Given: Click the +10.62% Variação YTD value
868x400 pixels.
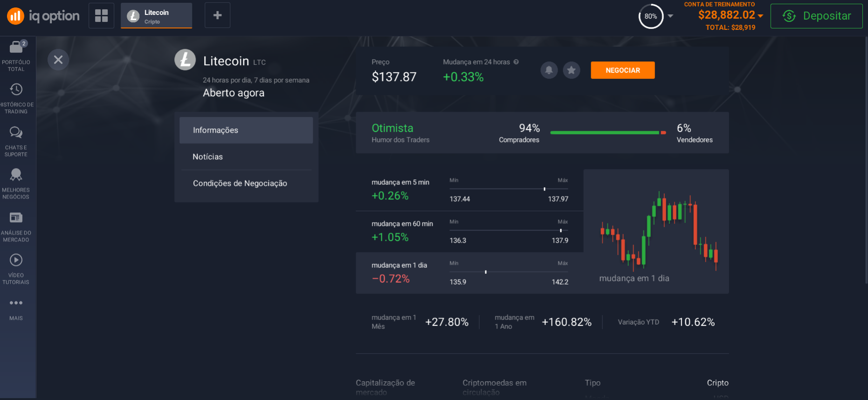Looking at the screenshot, I should (x=693, y=322).
